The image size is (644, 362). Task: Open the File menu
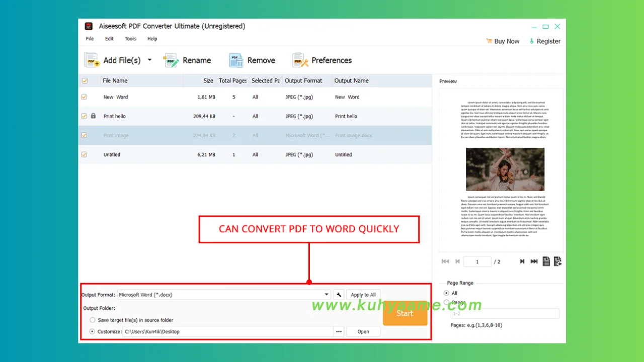pyautogui.click(x=90, y=39)
